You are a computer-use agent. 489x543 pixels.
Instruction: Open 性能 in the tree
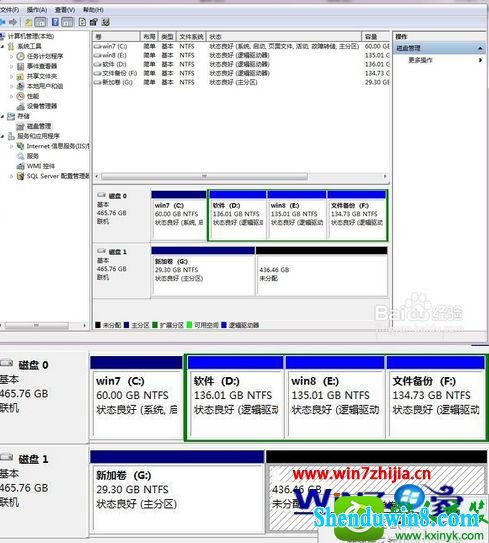[x=33, y=96]
